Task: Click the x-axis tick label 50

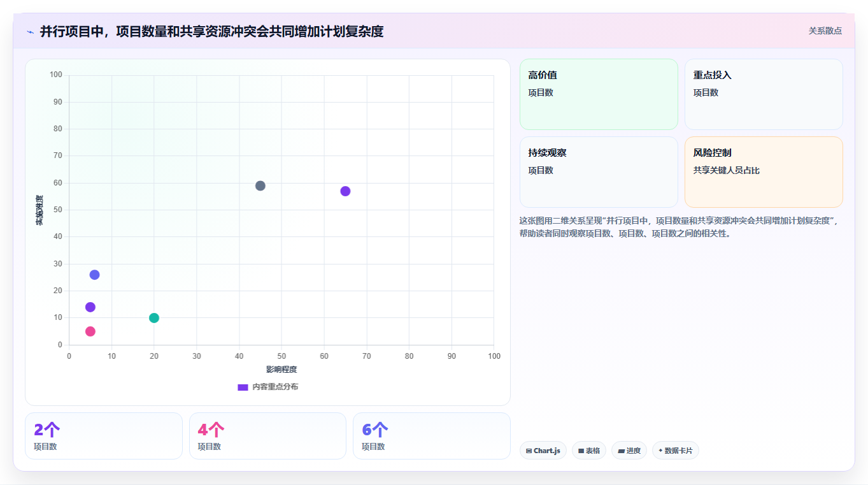Action: [x=281, y=356]
